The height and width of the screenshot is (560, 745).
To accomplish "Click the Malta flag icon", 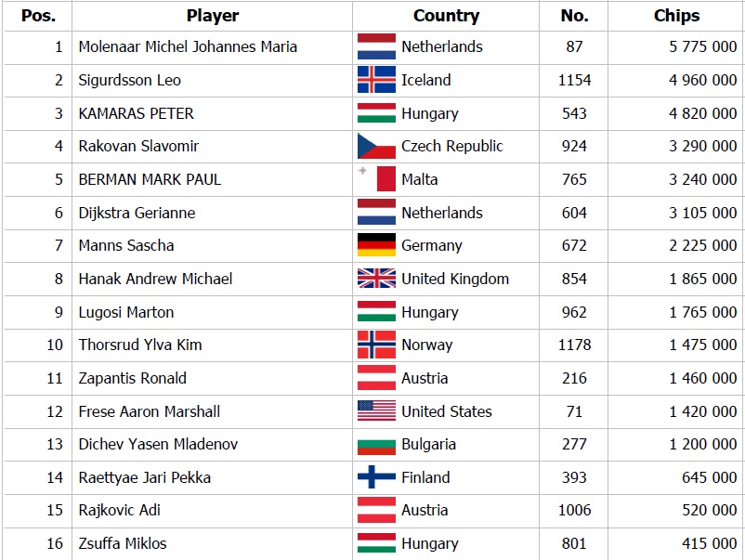I will (x=376, y=178).
